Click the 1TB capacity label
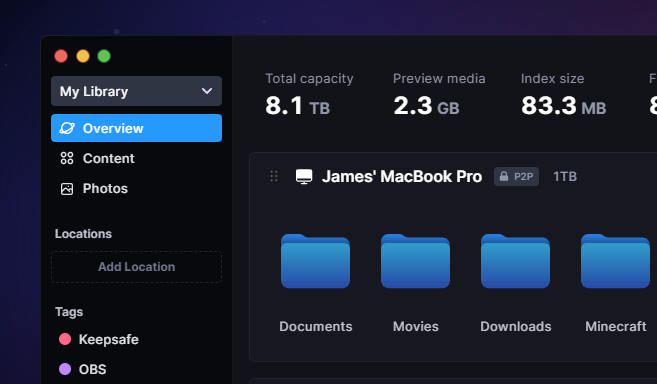 pos(565,176)
